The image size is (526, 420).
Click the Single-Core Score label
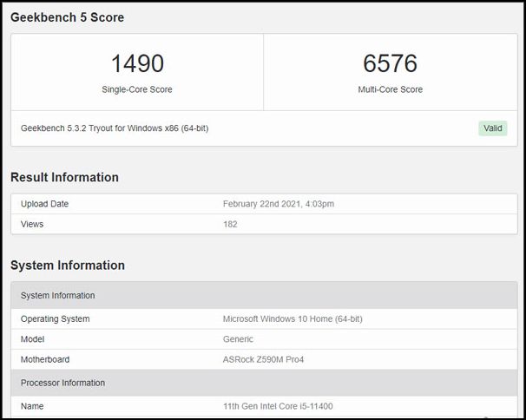point(137,89)
